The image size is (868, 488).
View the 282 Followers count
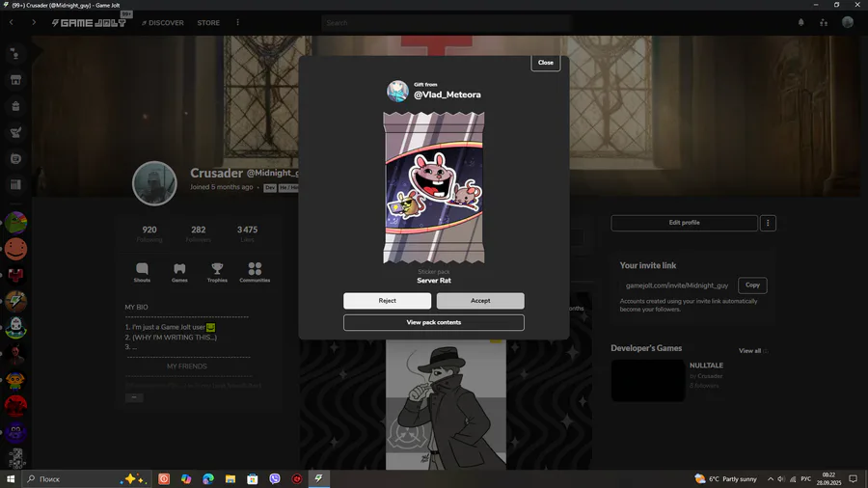click(x=198, y=233)
